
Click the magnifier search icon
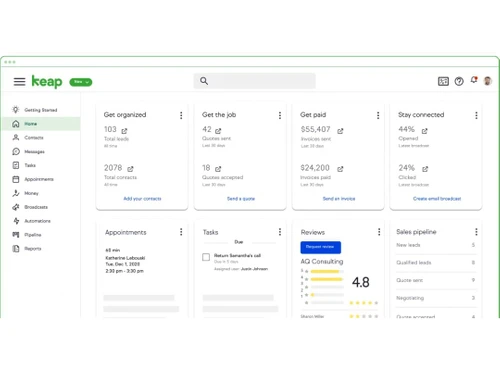pos(204,81)
